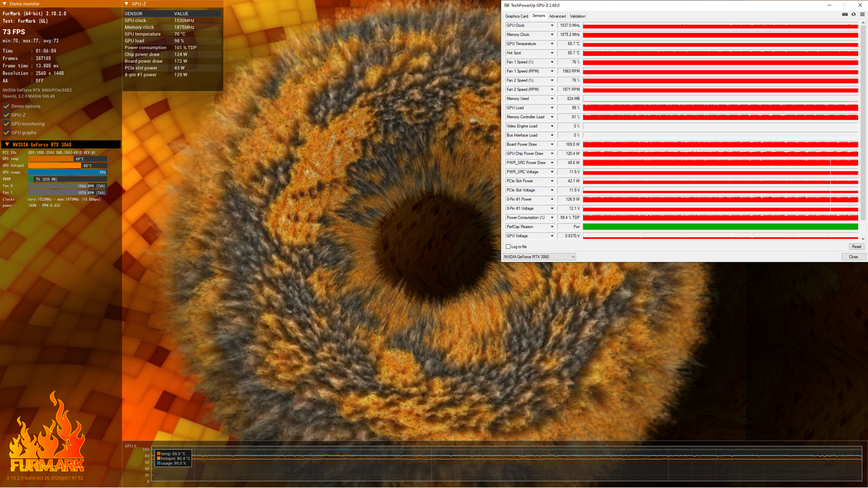Click the Hot Spot 80.7 °C value field
Image resolution: width=868 pixels, height=488 pixels.
(x=569, y=53)
